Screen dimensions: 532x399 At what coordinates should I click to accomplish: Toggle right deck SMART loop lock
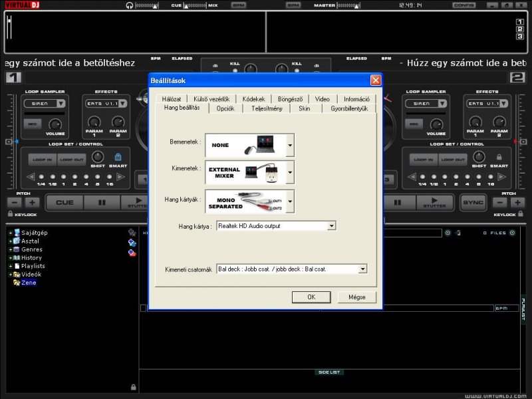[x=499, y=157]
